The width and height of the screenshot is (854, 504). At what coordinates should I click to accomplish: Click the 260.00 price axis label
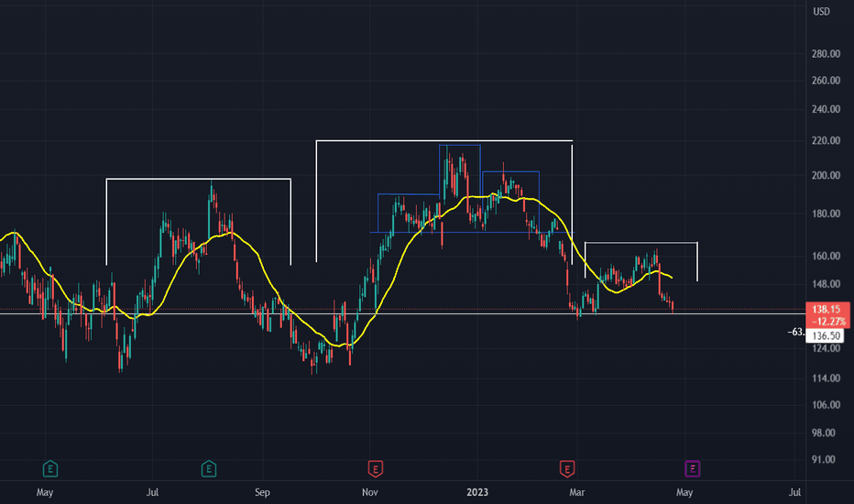coord(826,81)
